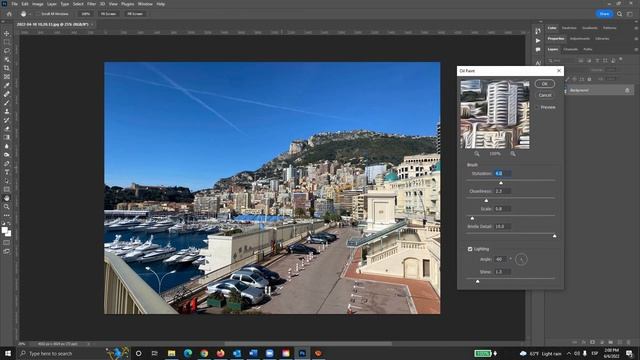Zoom out the Oil Paint preview
This screenshot has width=640, height=360.
tap(477, 153)
